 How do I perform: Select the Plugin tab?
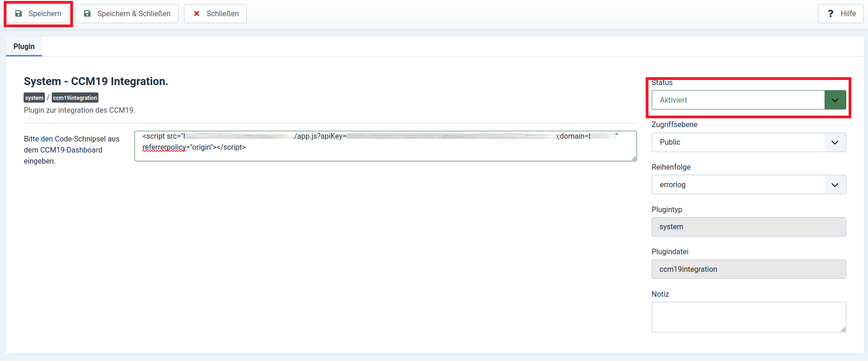24,47
